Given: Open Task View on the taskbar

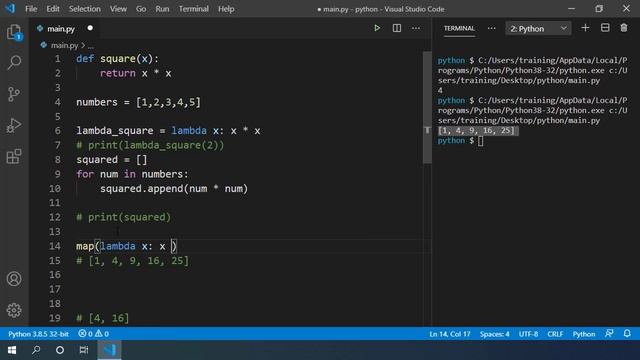Looking at the screenshot, I should pyautogui.click(x=84, y=350).
